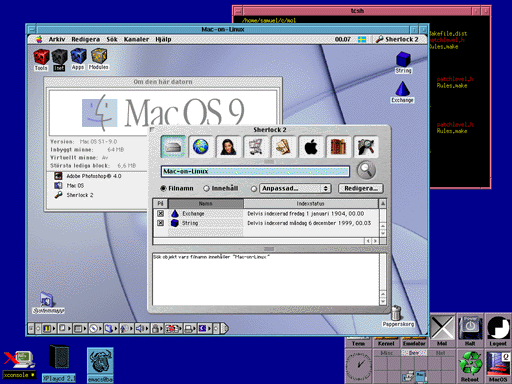Select the Files hard-drive channel in Sherlock
512x384 pixels.
[x=173, y=146]
